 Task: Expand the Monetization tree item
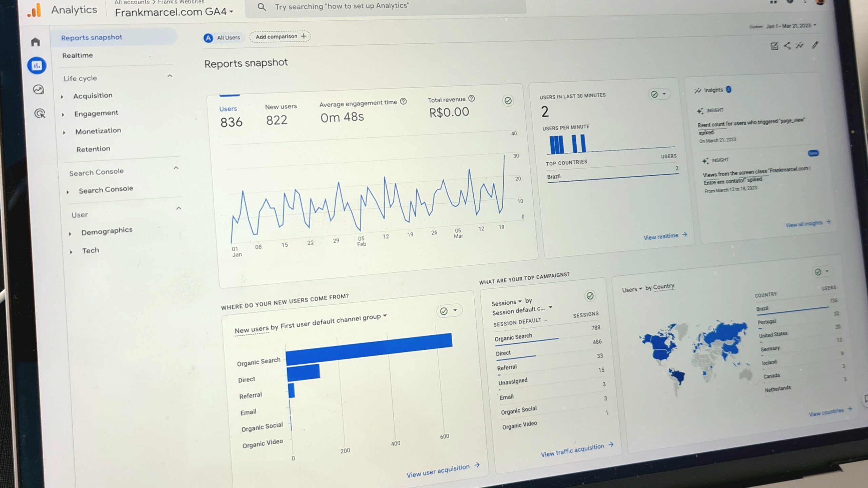point(64,133)
